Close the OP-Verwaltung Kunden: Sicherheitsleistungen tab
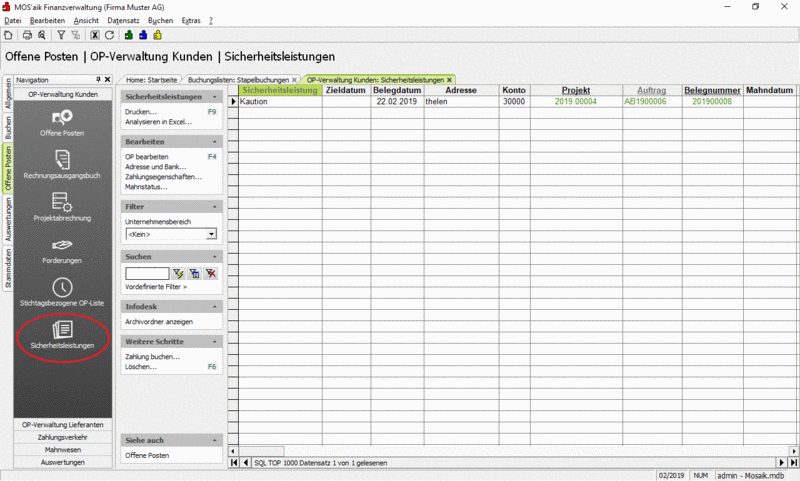 click(x=449, y=80)
